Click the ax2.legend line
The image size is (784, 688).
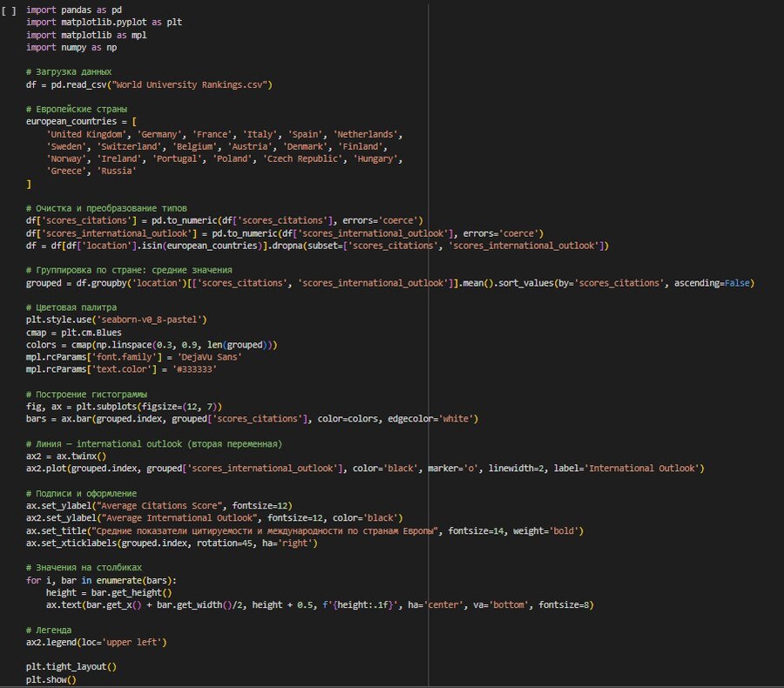97,642
